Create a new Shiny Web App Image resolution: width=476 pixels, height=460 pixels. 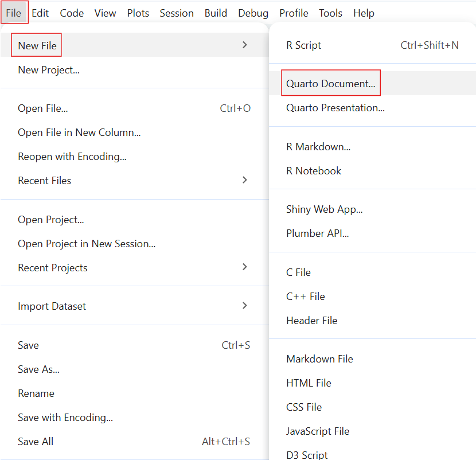click(x=324, y=209)
